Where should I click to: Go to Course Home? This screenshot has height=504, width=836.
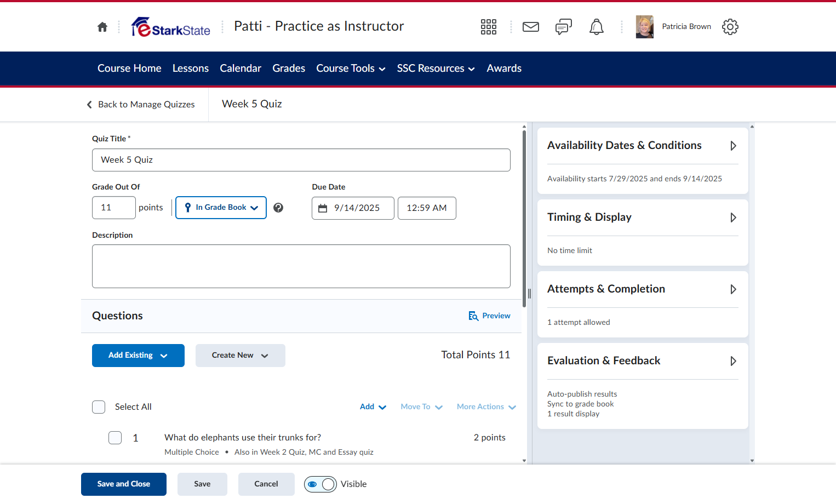coord(129,68)
